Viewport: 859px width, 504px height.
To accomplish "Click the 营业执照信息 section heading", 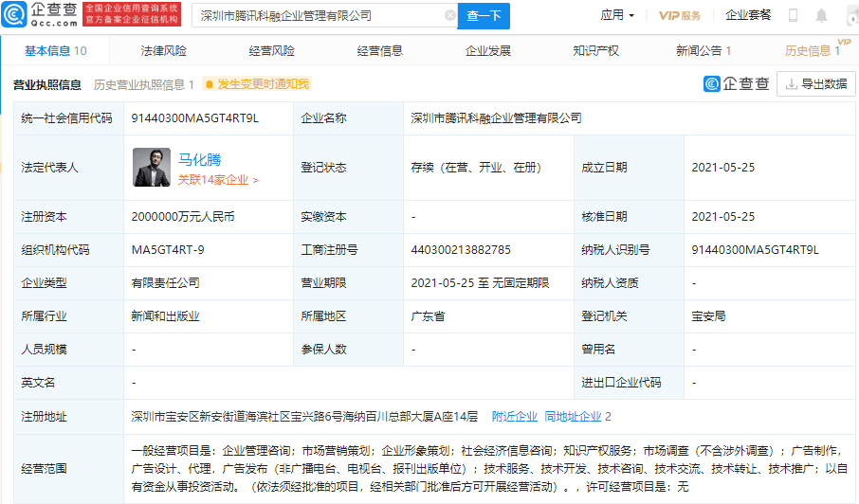I will click(47, 85).
